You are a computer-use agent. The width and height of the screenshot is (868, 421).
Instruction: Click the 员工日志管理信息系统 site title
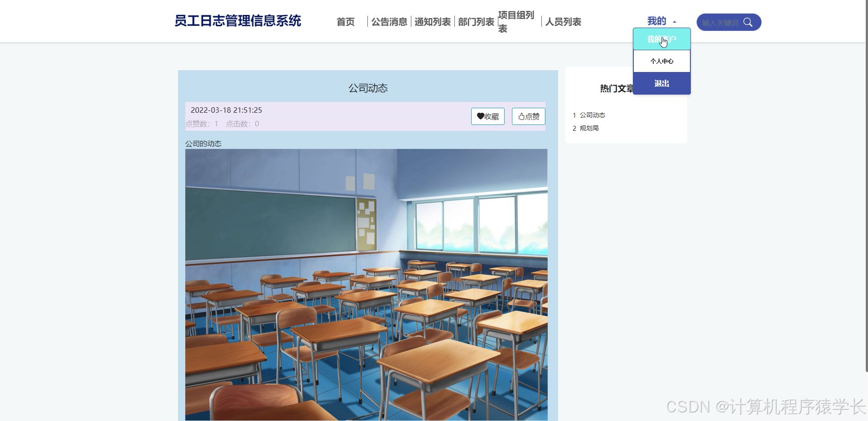click(238, 21)
